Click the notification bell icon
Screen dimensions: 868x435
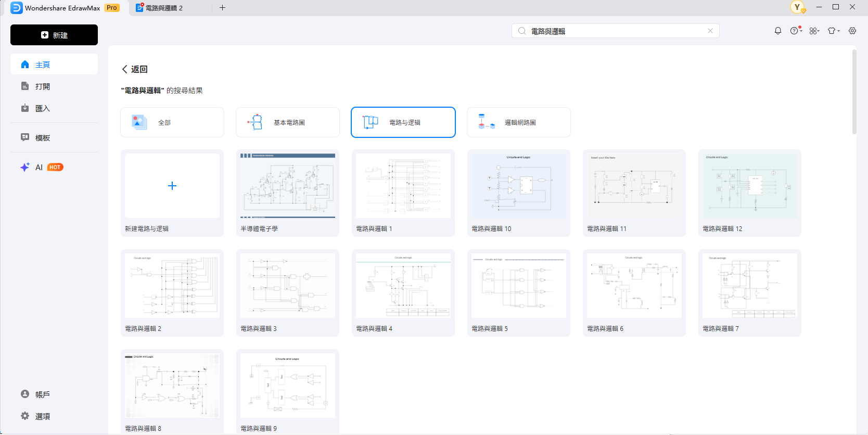tap(778, 31)
